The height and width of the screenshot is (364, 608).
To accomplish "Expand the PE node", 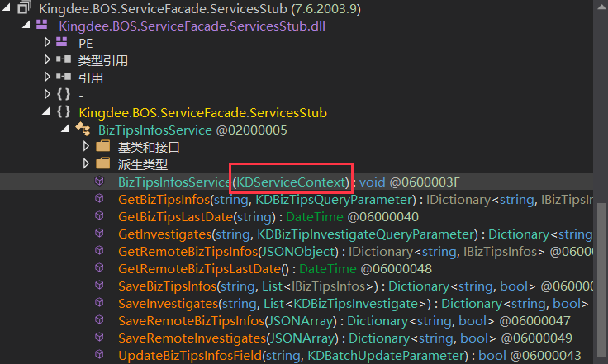I will coord(47,42).
